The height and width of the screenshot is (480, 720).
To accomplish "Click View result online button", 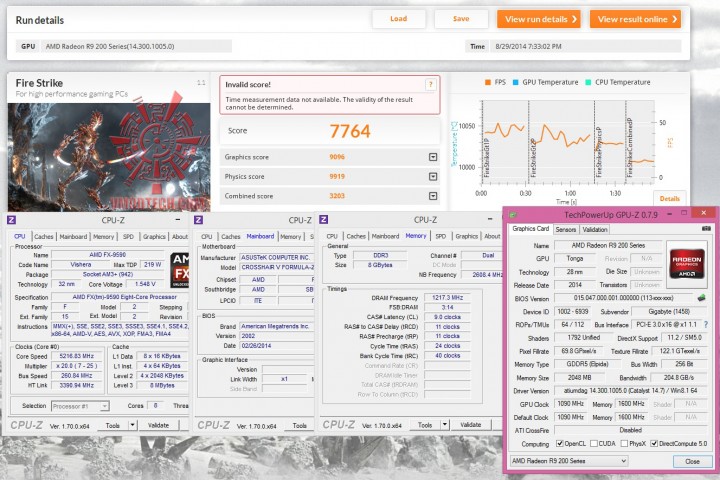I will [x=635, y=19].
